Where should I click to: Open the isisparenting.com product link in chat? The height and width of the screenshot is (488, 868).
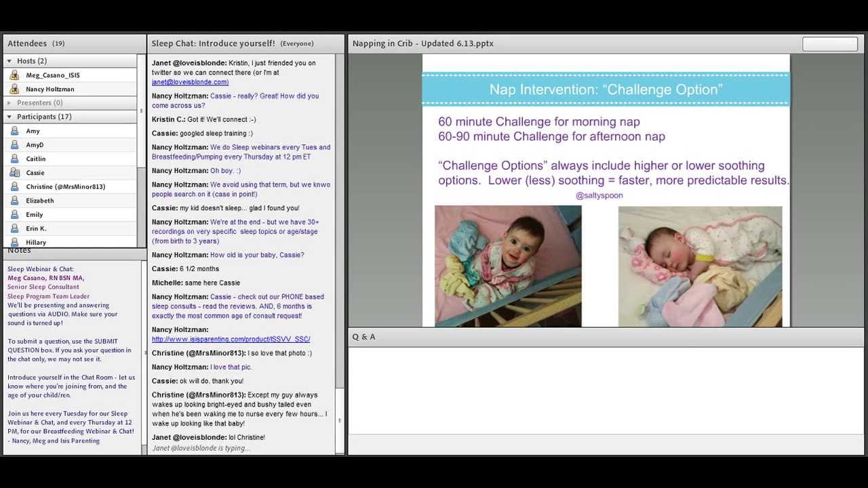[231, 339]
